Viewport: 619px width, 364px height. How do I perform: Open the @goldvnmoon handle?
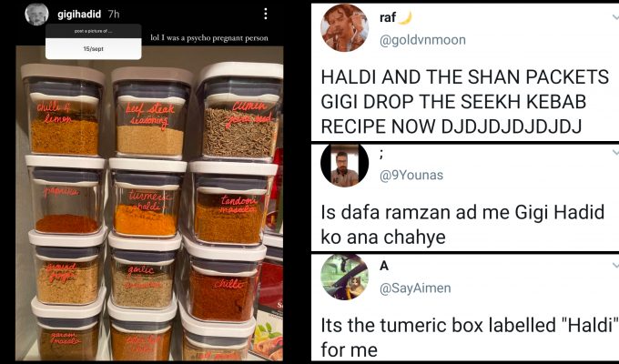click(422, 40)
